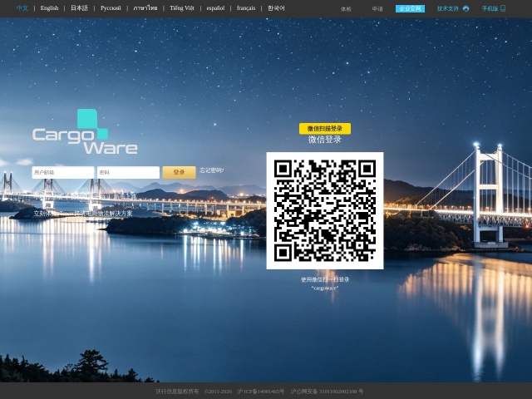The width and height of the screenshot is (532, 399).
Task: Click the CargoWare logo
Action: (85, 131)
